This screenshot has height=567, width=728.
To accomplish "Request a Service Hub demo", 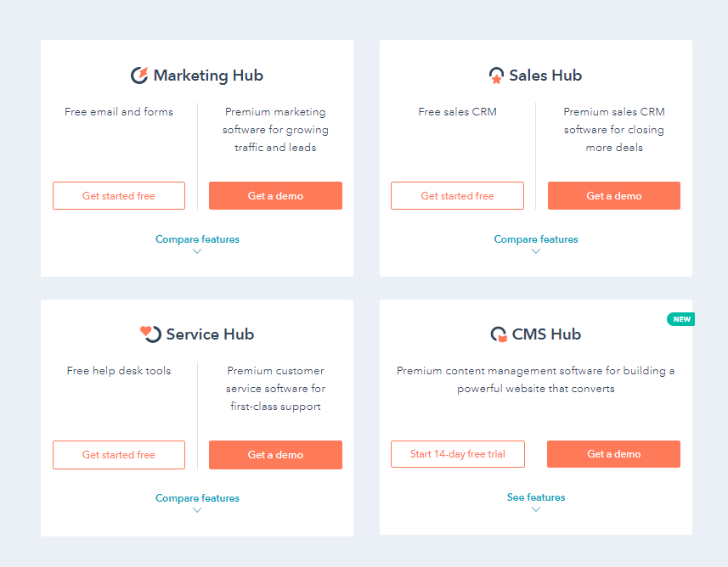I will [x=275, y=455].
